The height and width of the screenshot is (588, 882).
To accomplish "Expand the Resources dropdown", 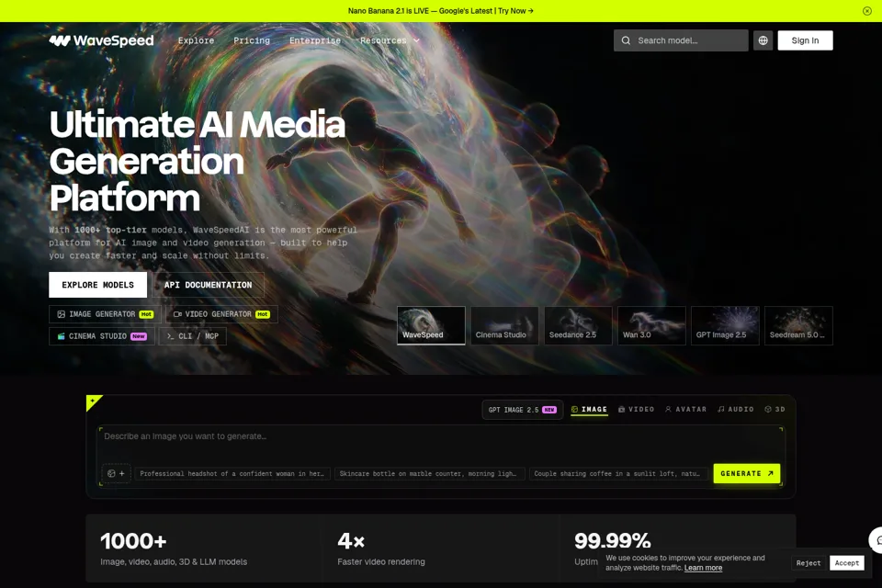I will (390, 40).
